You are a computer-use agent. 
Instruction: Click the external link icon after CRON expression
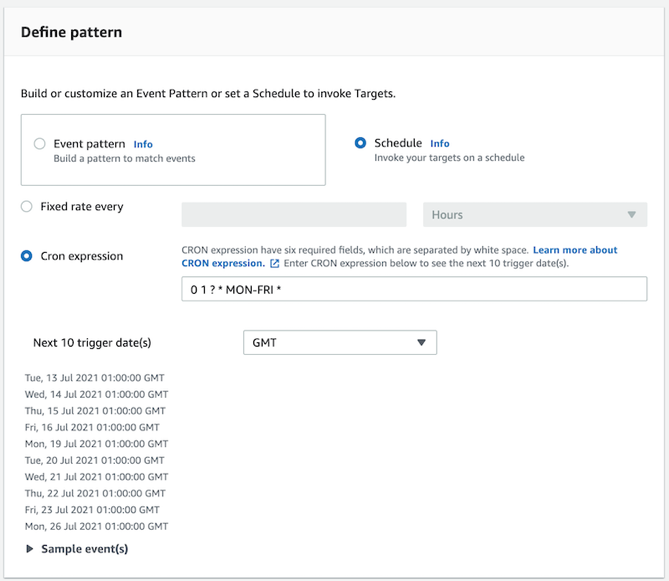tap(275, 264)
